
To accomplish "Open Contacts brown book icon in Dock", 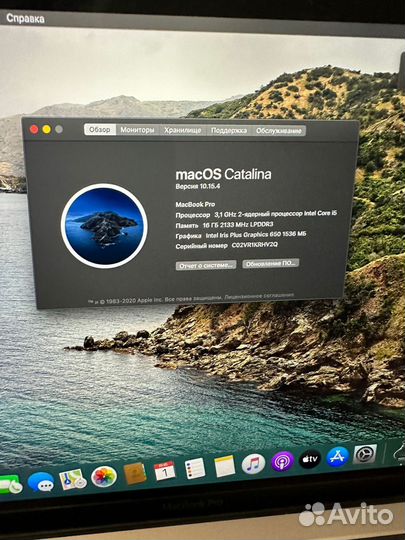I will 135,474.
